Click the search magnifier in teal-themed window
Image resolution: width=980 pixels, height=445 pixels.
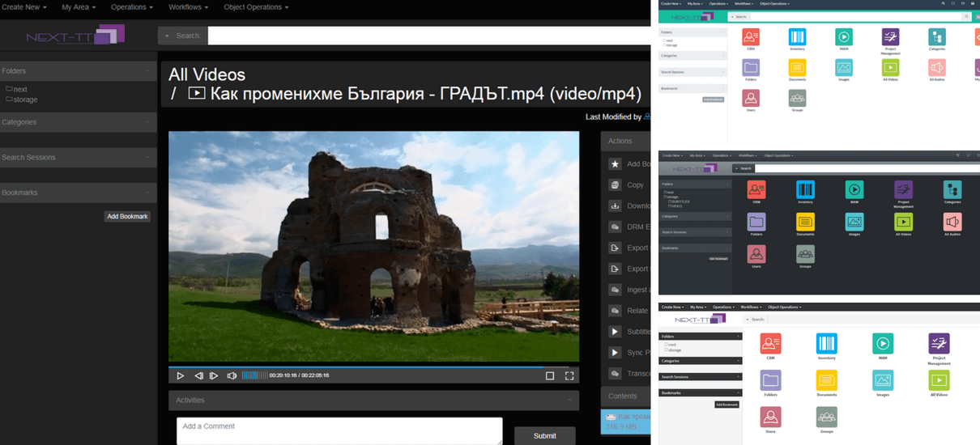point(966,16)
